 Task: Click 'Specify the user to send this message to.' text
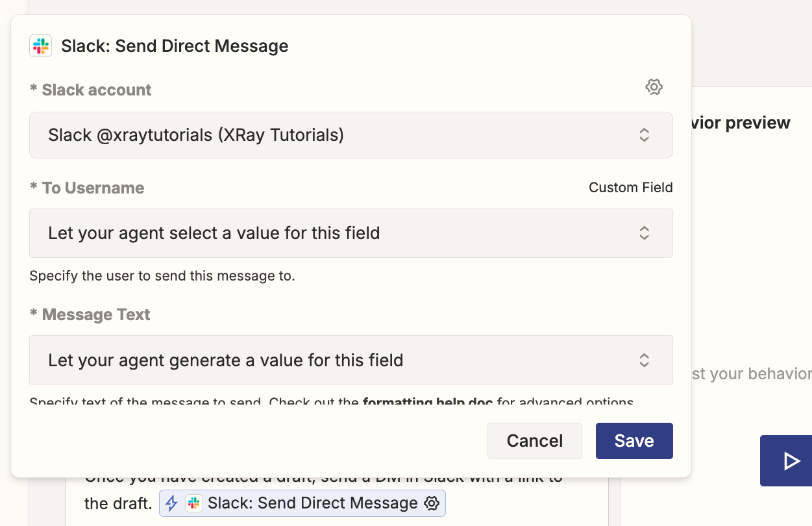pos(162,276)
